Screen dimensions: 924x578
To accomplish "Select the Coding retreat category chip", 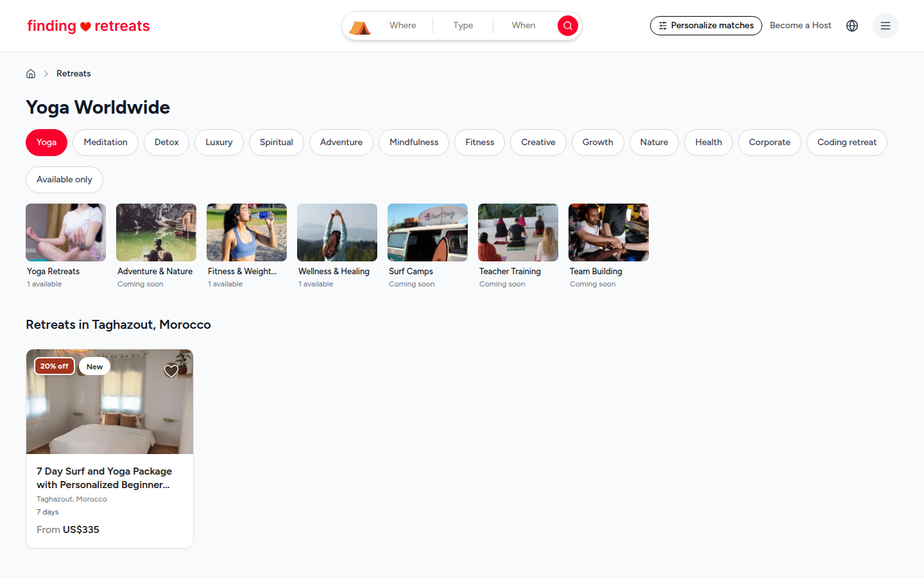I will [847, 143].
